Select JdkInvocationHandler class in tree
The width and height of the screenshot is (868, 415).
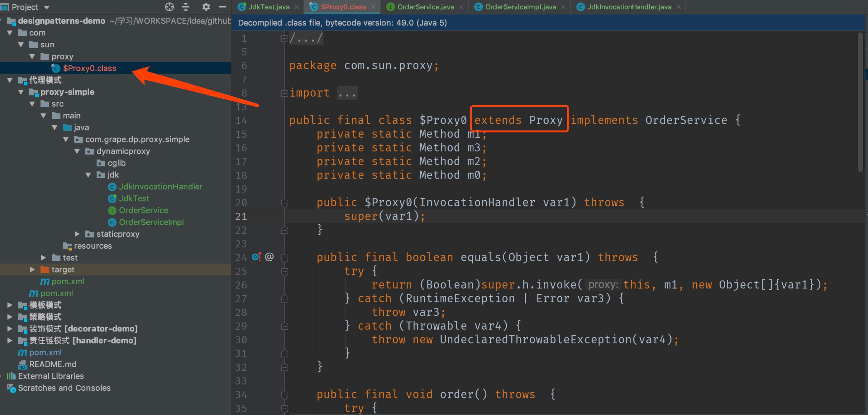pyautogui.click(x=160, y=187)
